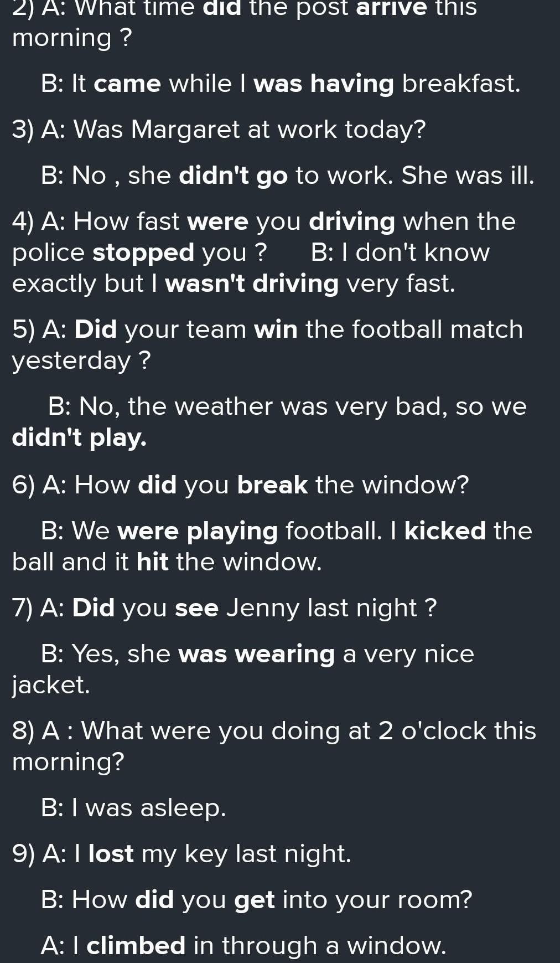Image resolution: width=560 pixels, height=963 pixels.
Task: Click the word 'jacket.' in answer 7
Action: 50,686
